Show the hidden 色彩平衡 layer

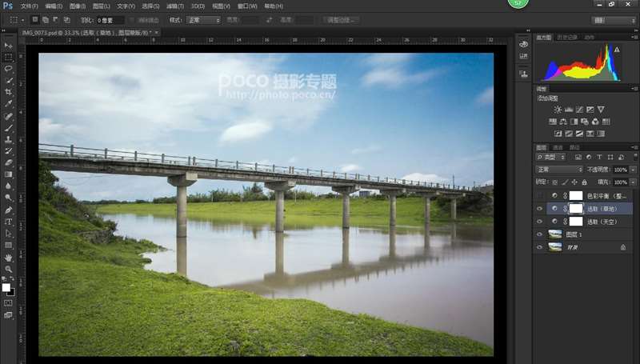coord(539,195)
